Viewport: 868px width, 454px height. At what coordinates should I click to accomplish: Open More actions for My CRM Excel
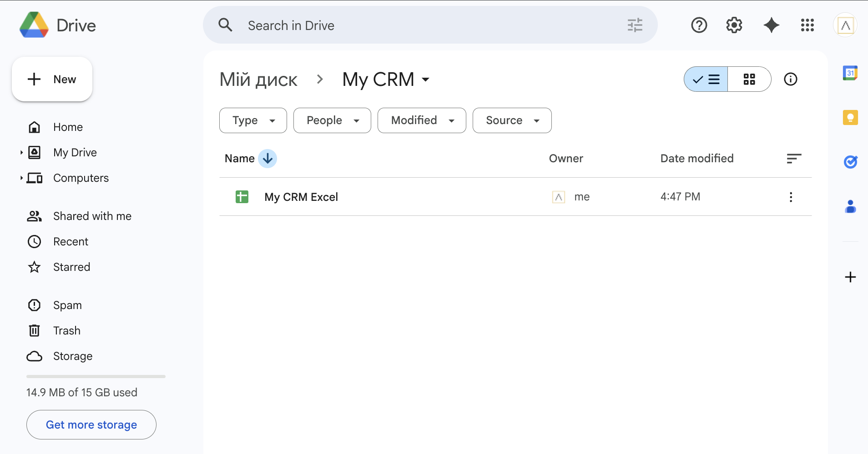(x=791, y=197)
